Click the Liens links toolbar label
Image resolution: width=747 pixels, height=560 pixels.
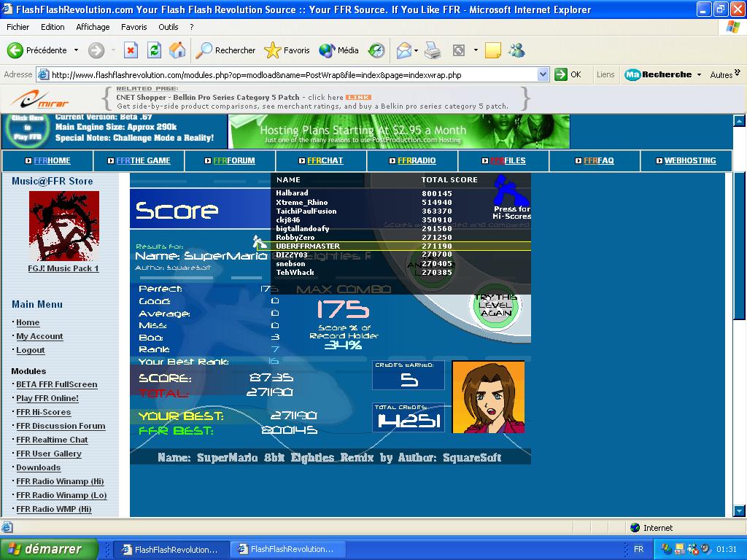605,75
